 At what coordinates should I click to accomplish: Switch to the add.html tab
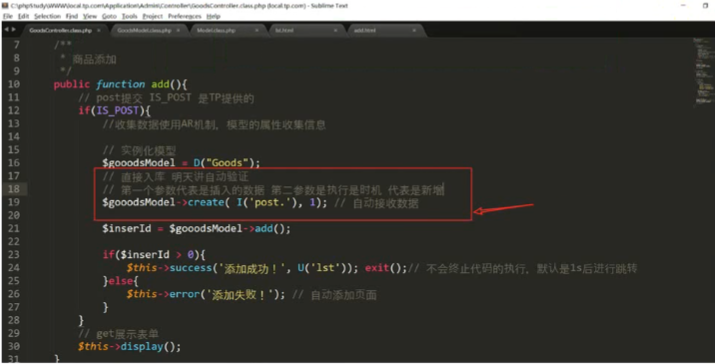click(365, 30)
